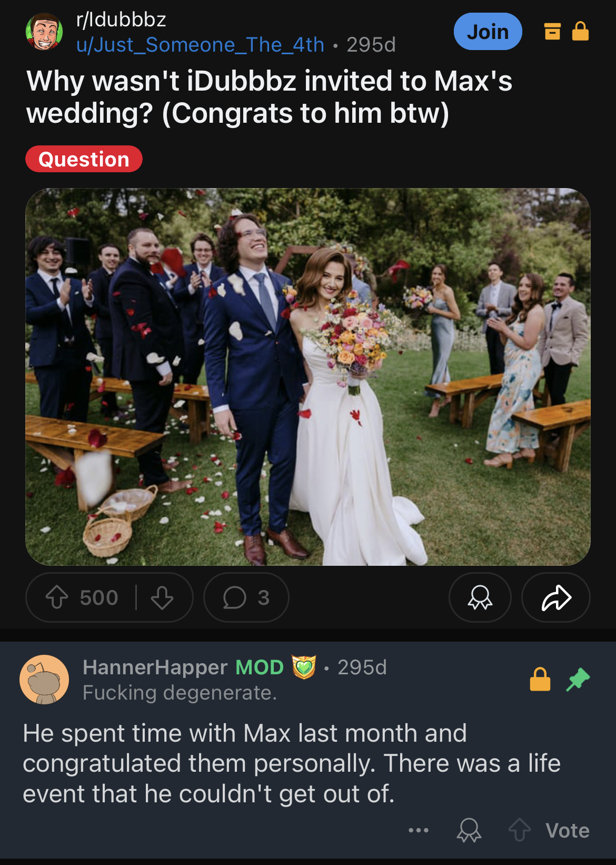
Task: Join the r/Idubbbz community
Action: pos(488,32)
